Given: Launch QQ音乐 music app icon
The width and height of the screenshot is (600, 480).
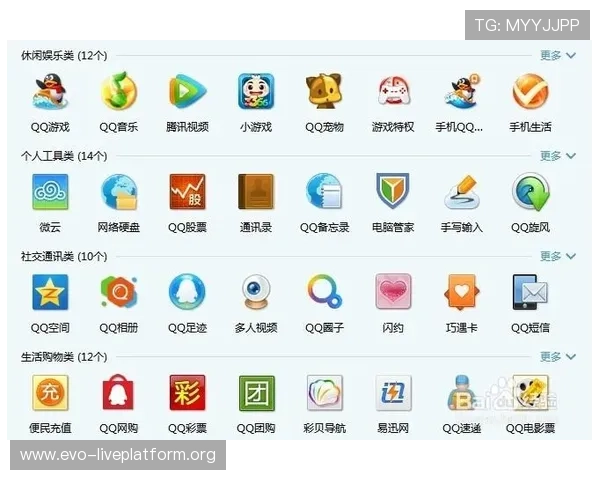Looking at the screenshot, I should coord(119,91).
